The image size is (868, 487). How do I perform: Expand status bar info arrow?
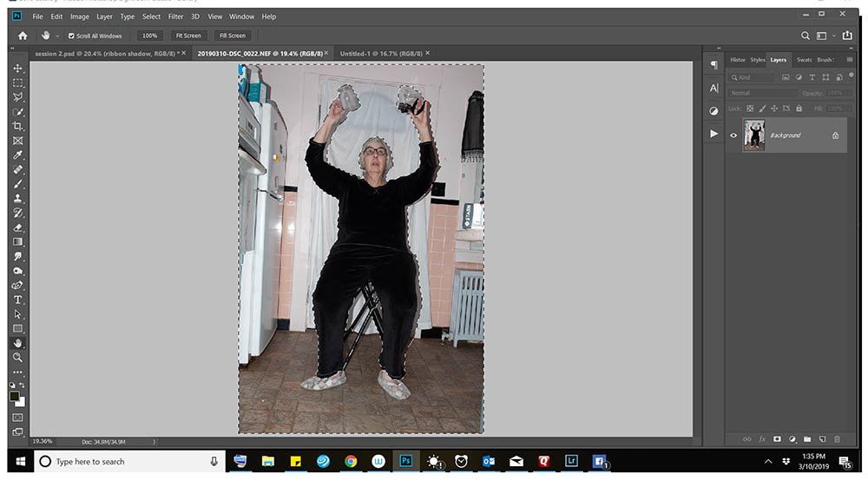coord(154,442)
